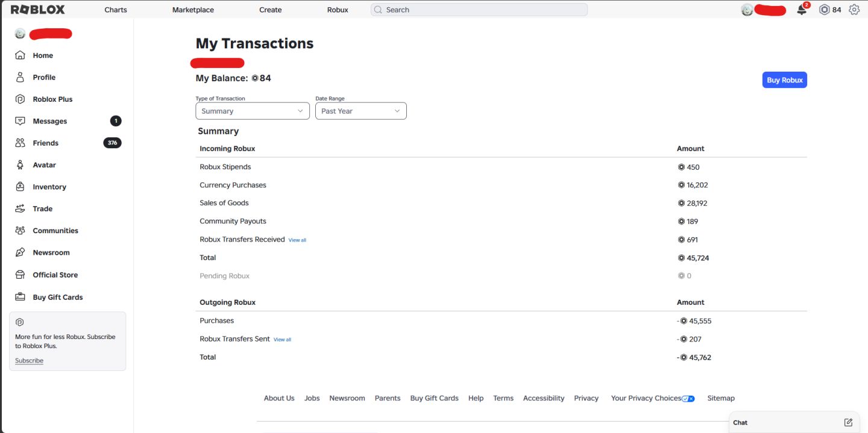The image size is (868, 433).
Task: Click the Communities group icon
Action: (x=20, y=231)
